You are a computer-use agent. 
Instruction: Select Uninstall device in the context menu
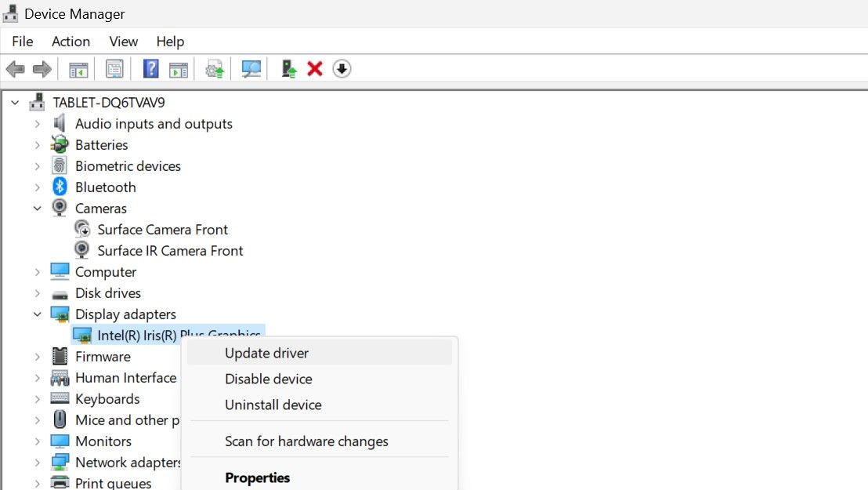273,405
